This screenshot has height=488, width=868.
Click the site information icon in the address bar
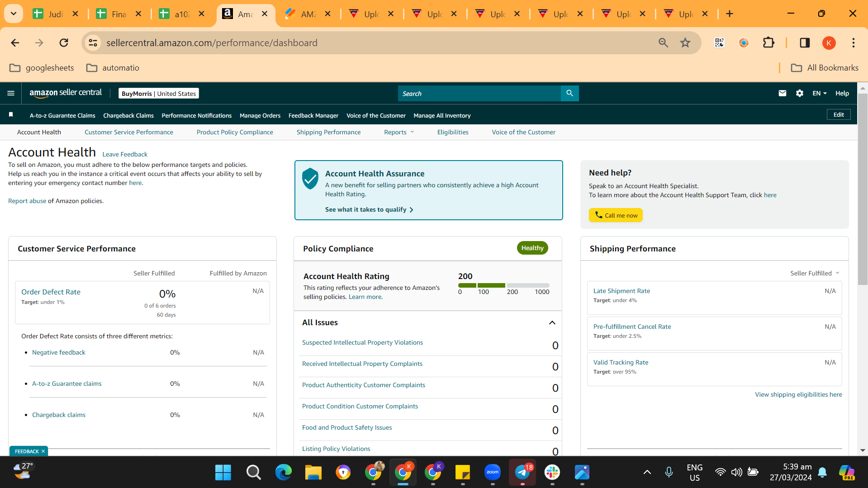(x=93, y=43)
